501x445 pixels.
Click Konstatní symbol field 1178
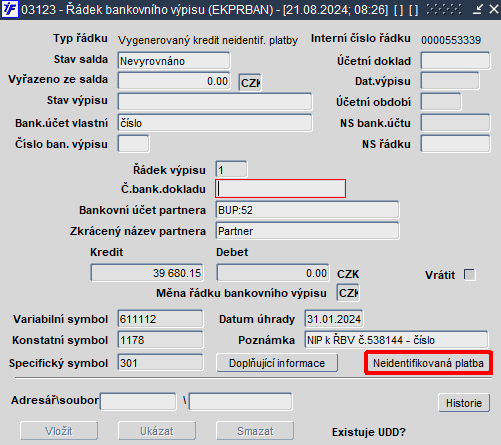(160, 340)
